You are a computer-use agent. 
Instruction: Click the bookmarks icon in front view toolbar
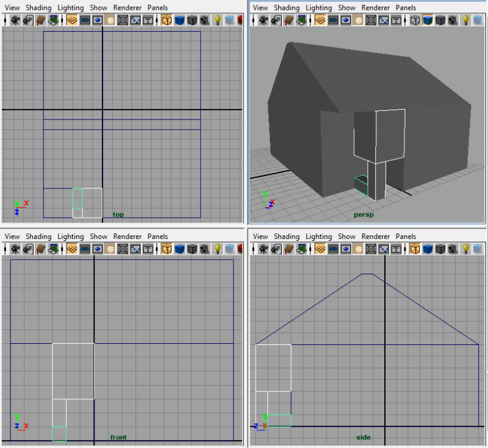pos(41,249)
